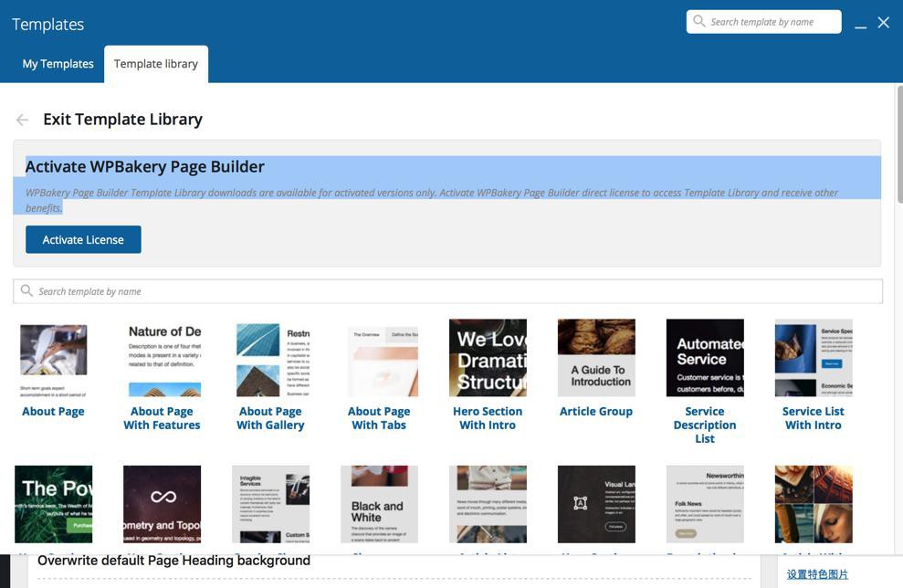
Task: Click Exit Template Library link
Action: pos(122,120)
